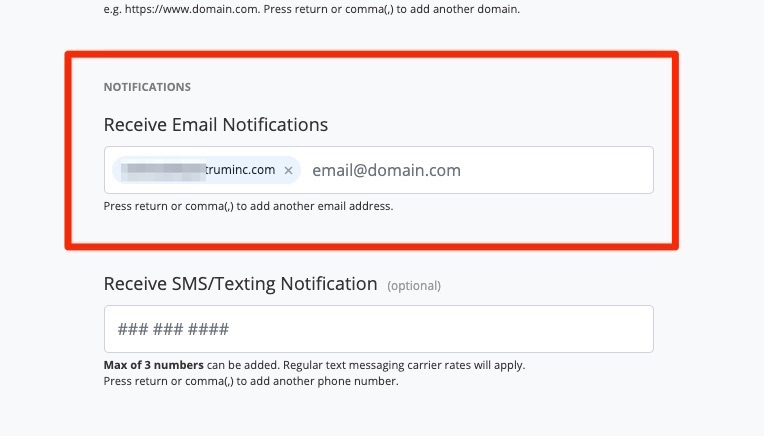
Task: Click the ### ### #### placeholder text
Action: point(173,329)
